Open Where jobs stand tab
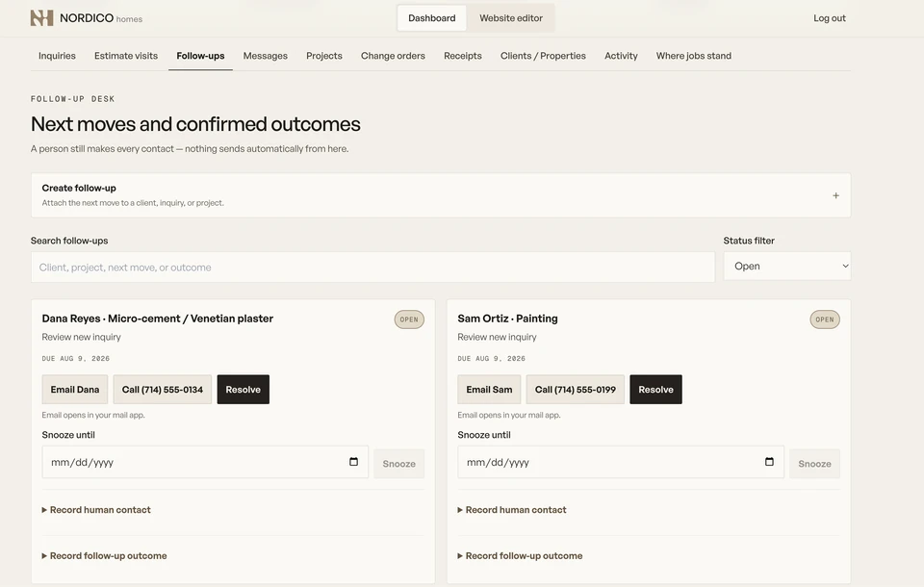The height and width of the screenshot is (587, 924). (694, 56)
